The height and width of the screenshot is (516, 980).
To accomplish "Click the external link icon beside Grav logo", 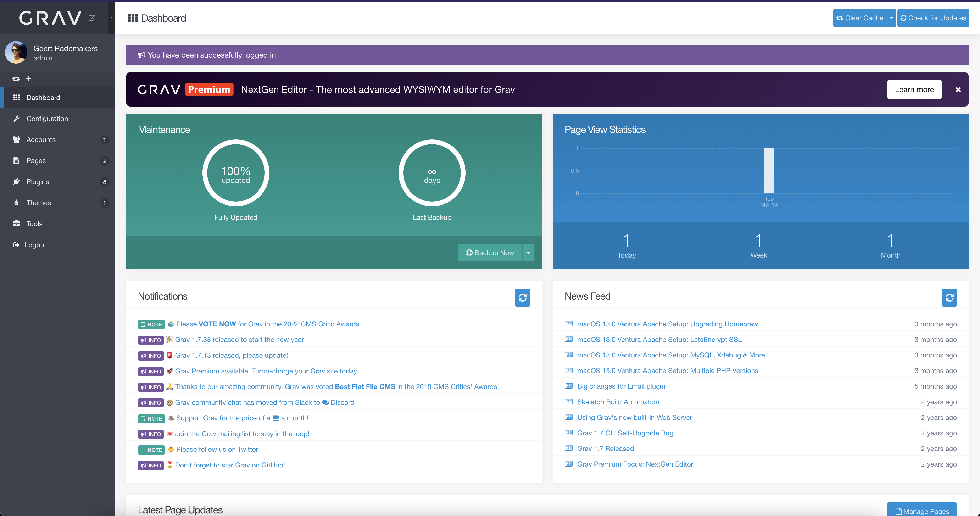I will tap(92, 17).
